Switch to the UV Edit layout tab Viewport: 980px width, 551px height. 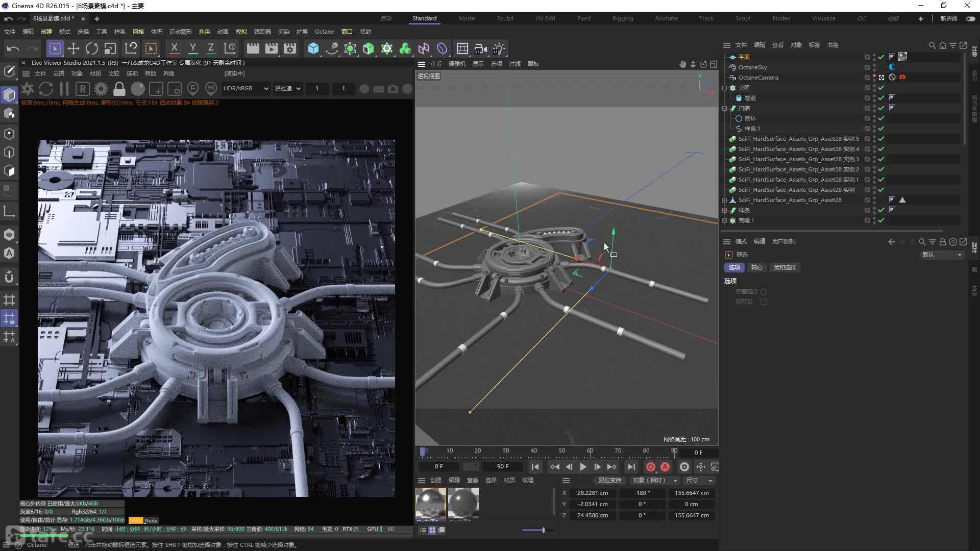(x=545, y=18)
